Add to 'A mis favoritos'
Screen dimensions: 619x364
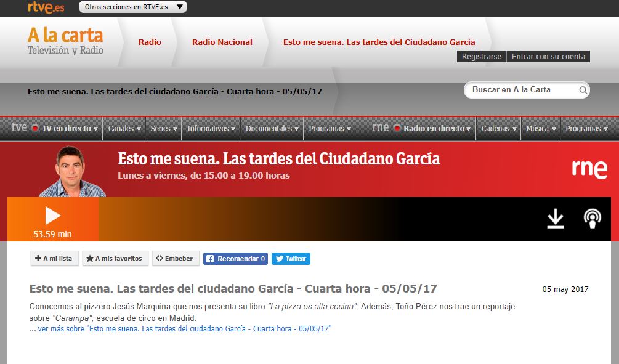pos(115,259)
